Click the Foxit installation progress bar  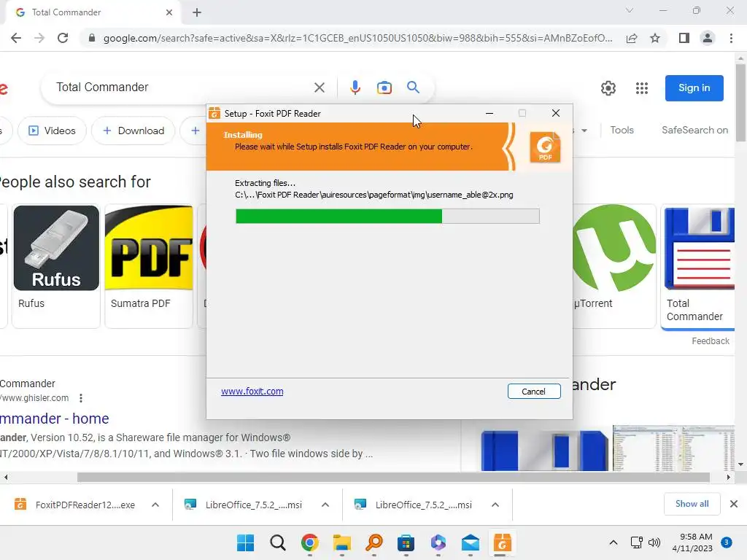[387, 216]
